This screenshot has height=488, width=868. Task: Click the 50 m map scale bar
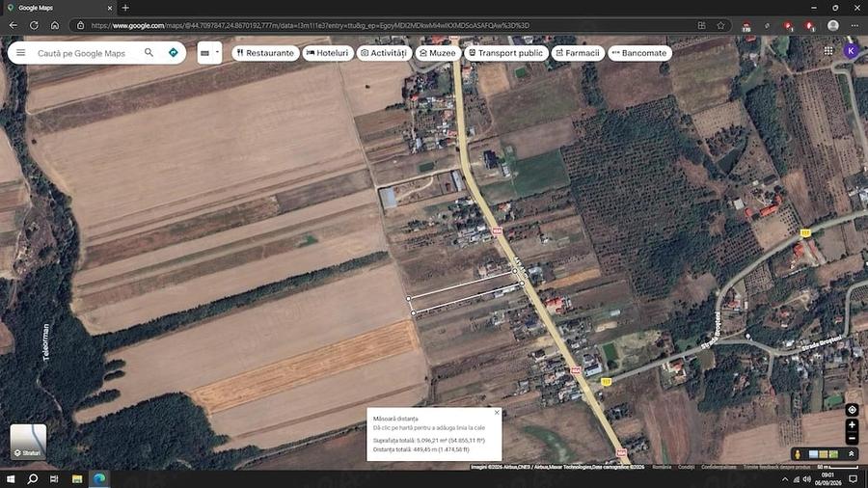837,467
